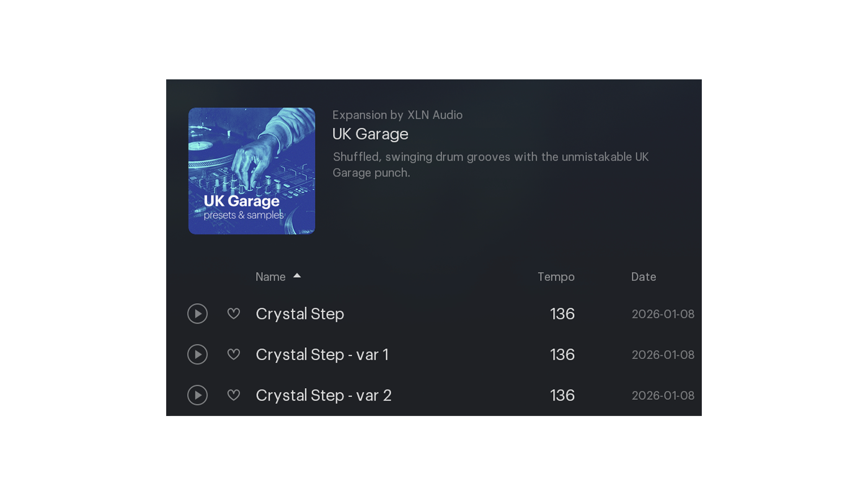
Task: Play the Crystal Step - var 2 preview
Action: pos(197,395)
